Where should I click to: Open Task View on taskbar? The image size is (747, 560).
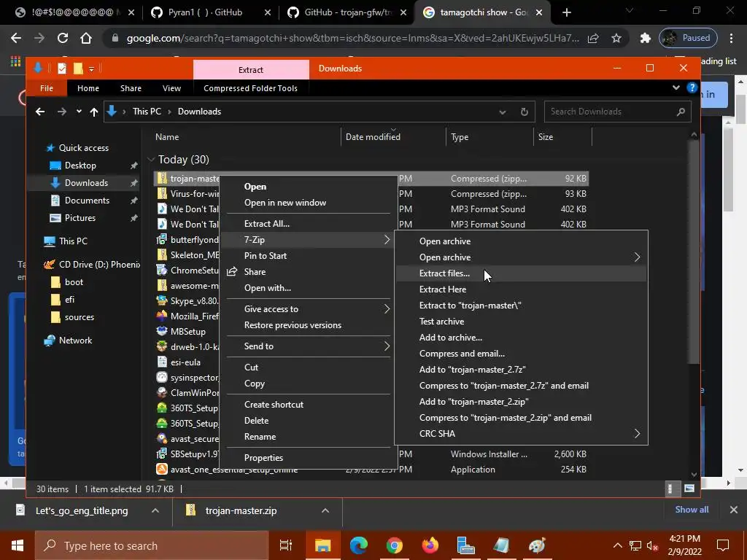(x=286, y=545)
